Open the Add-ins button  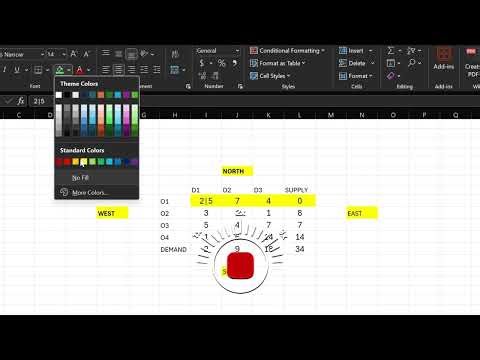[443, 59]
